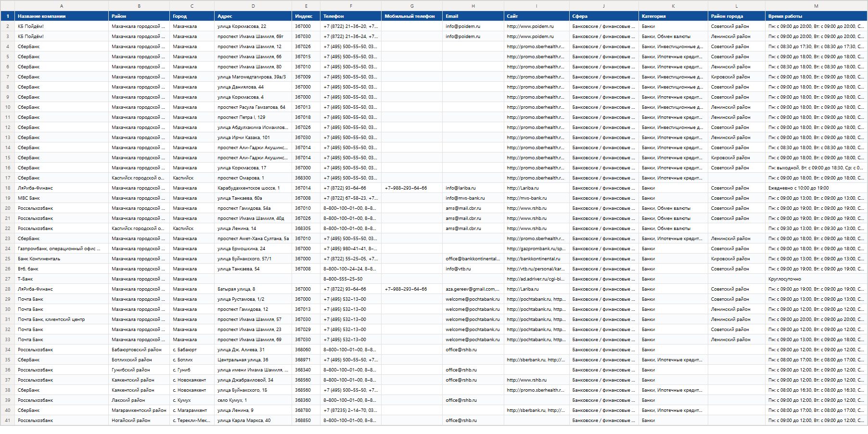The width and height of the screenshot is (868, 434).
Task: Select cell 'улица Магометдагирова, 39а/3'
Action: (253, 77)
